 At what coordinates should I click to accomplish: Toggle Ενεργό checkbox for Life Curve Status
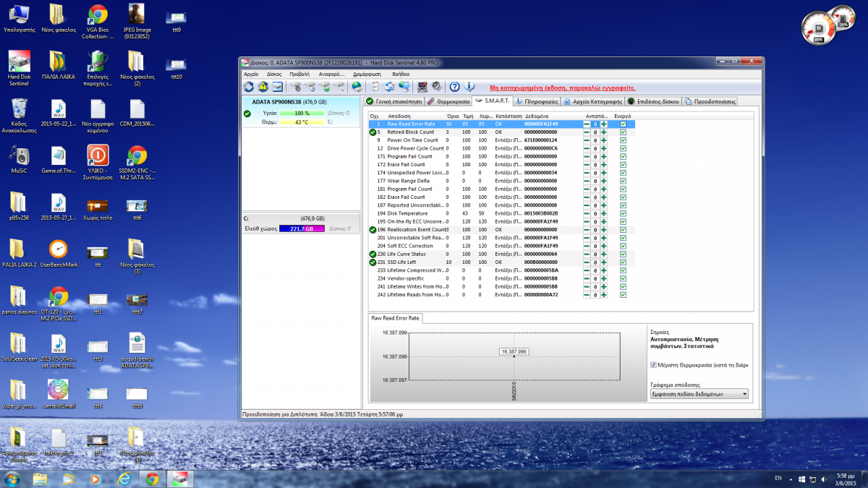[623, 254]
